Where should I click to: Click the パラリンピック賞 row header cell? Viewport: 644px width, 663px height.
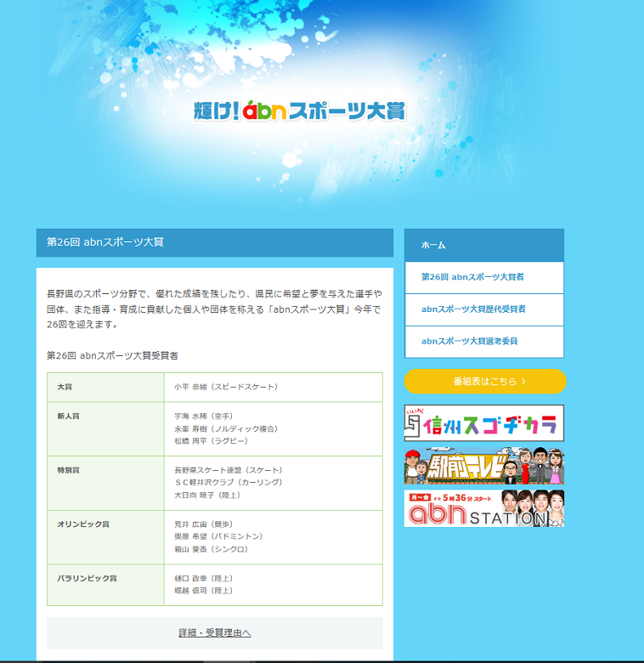[x=87, y=578]
